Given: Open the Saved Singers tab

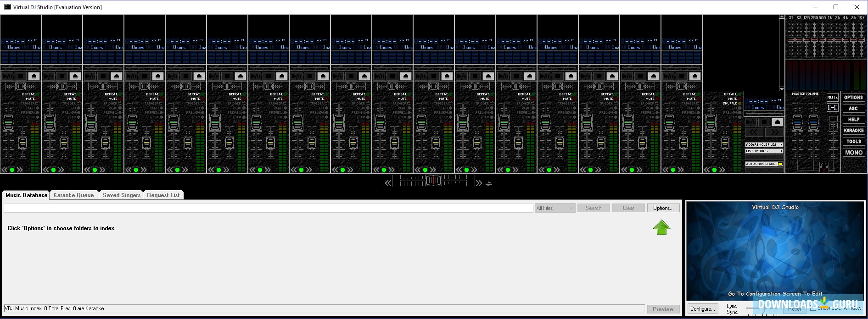Looking at the screenshot, I should pyautogui.click(x=122, y=195).
